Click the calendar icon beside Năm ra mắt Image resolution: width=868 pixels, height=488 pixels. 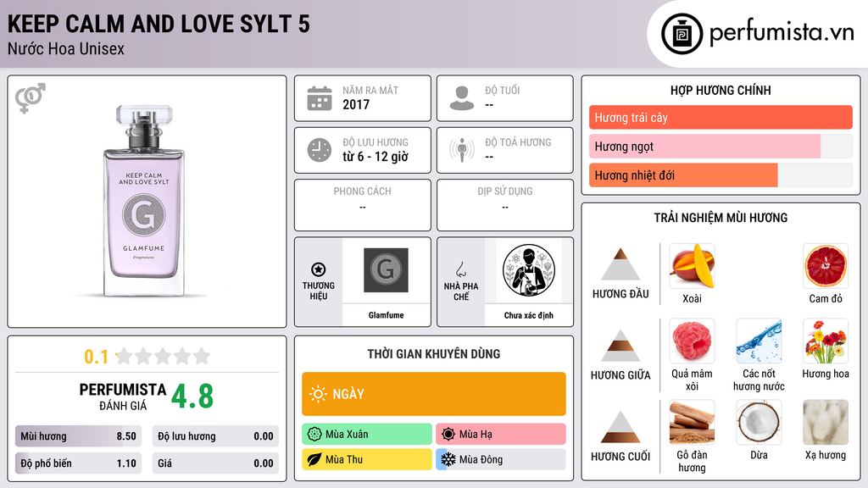[x=320, y=98]
